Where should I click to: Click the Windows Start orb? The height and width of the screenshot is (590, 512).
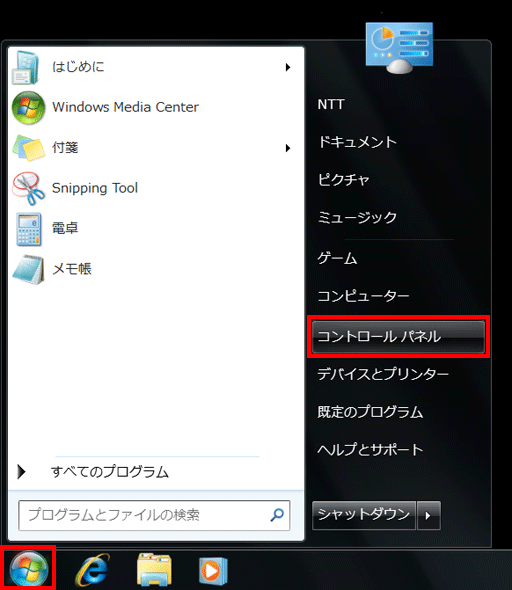[x=29, y=569]
